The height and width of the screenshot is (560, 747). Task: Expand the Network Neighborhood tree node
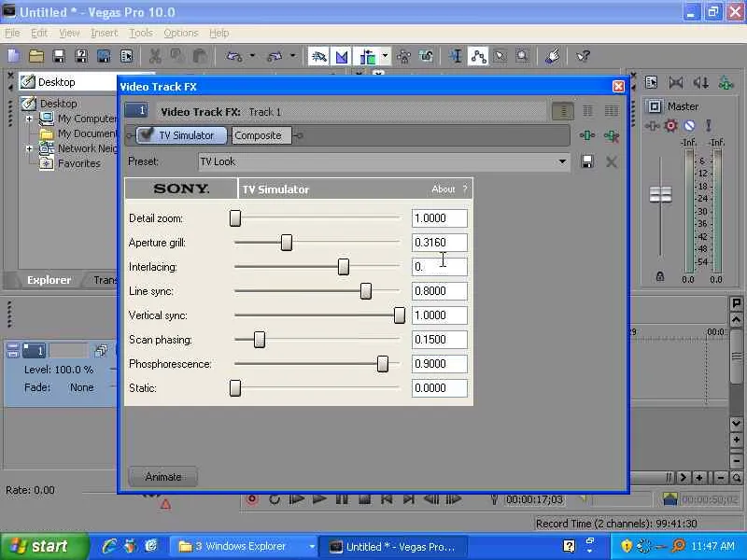pos(29,148)
